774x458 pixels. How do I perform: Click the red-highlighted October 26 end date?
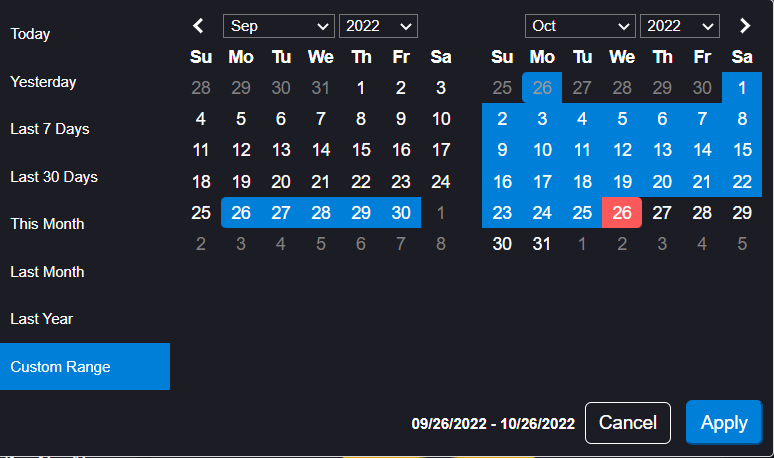(622, 213)
